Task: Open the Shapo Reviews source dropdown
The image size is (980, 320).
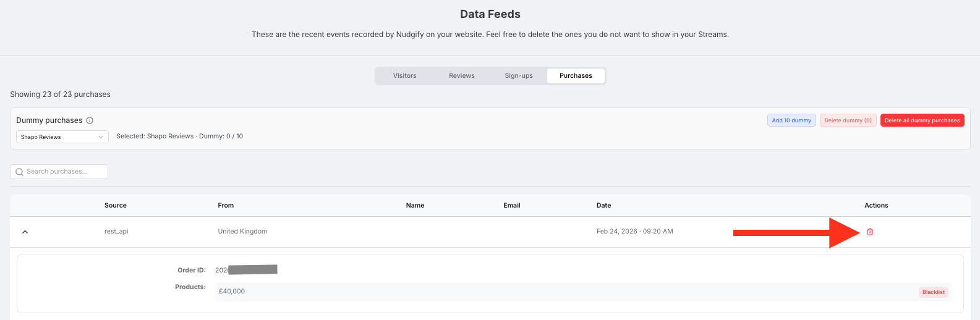Action: 62,137
